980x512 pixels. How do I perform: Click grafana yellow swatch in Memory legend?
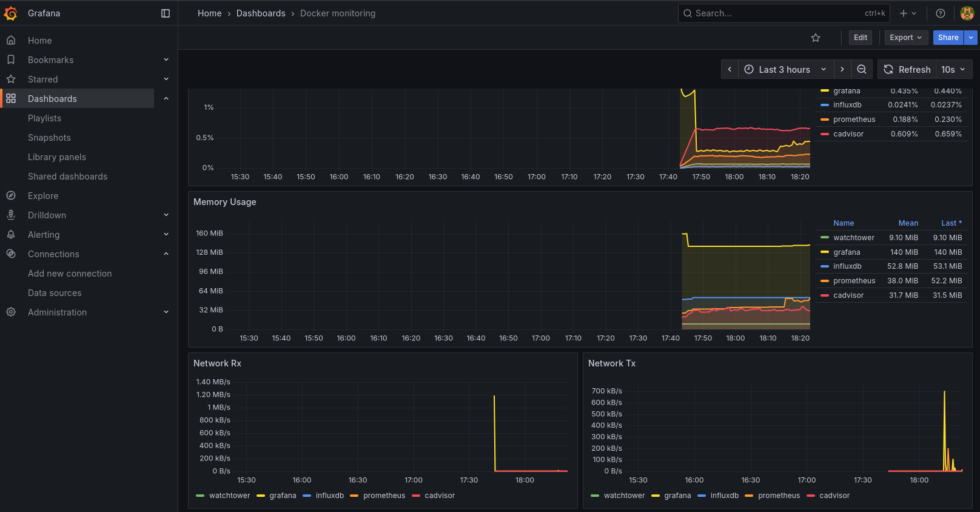[x=825, y=252]
